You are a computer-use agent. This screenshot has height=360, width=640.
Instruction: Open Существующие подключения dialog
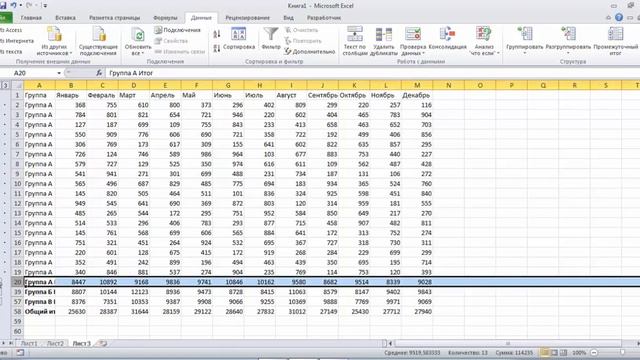click(x=98, y=41)
